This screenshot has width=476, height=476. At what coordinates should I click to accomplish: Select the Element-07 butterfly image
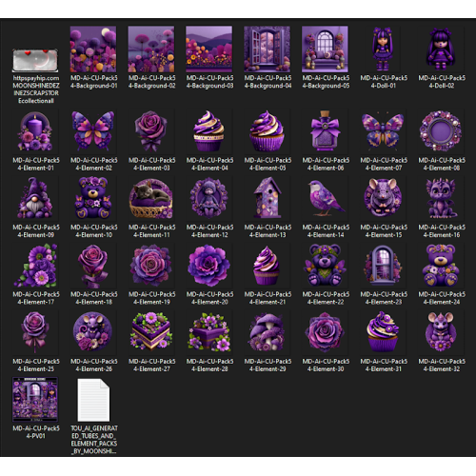383,131
